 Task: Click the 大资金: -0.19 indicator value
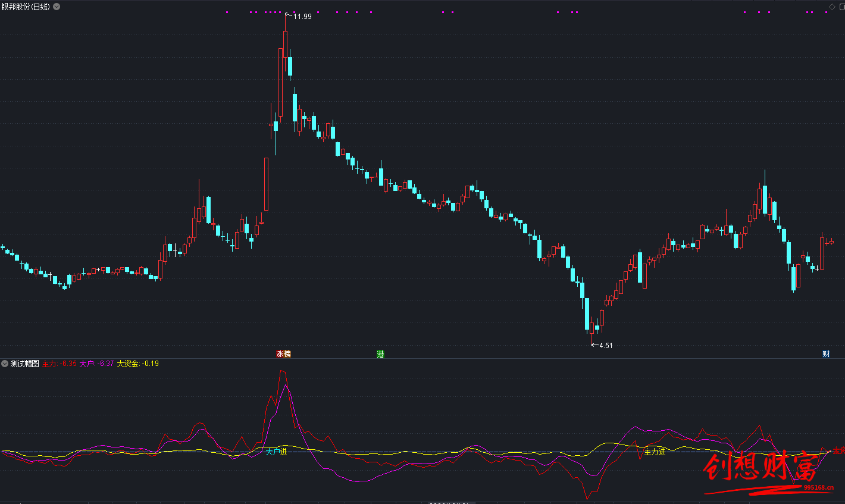pos(137,364)
